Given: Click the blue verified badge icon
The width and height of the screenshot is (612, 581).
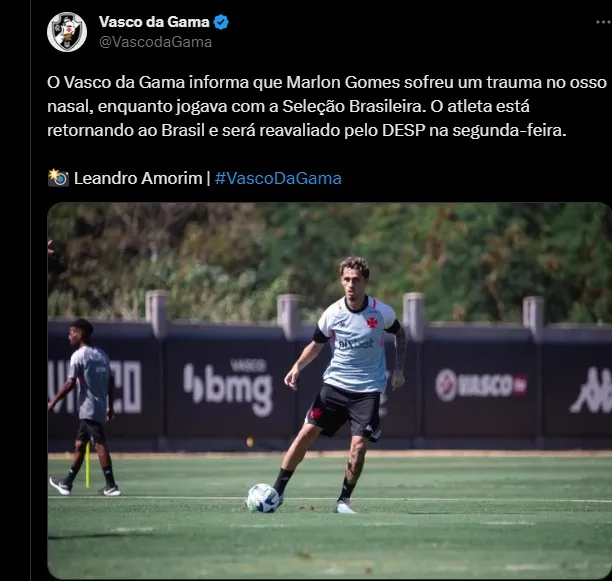Looking at the screenshot, I should click(x=221, y=22).
